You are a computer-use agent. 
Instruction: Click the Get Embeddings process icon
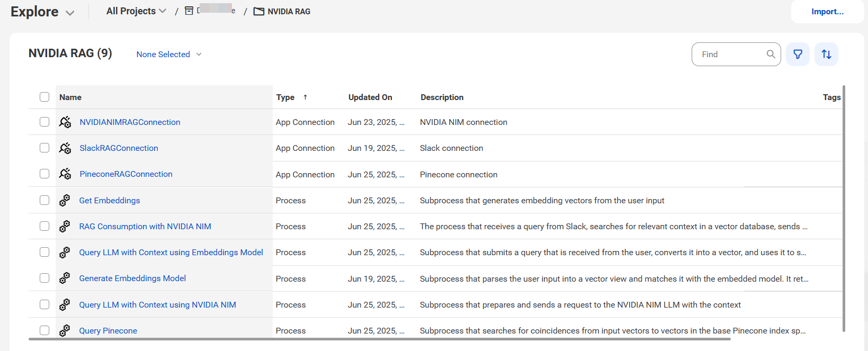[x=65, y=200]
